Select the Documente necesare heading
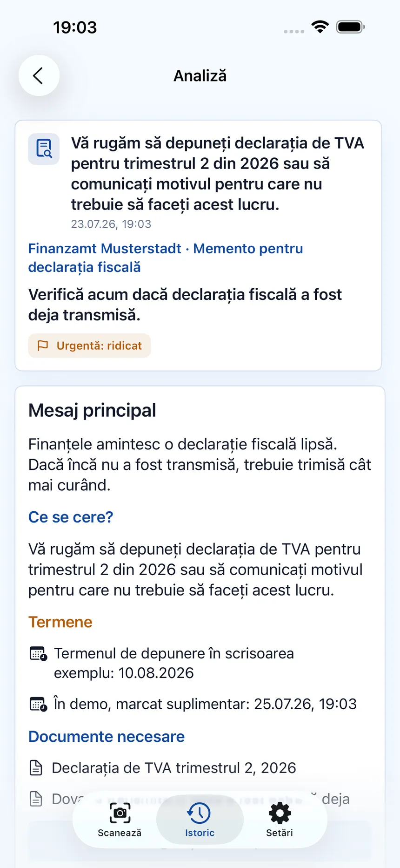The height and width of the screenshot is (868, 400). coord(107,737)
